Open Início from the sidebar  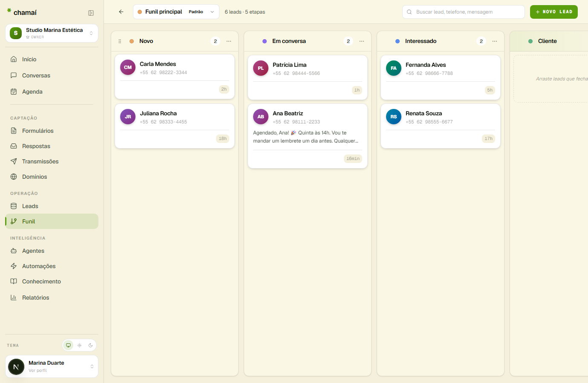(52, 59)
